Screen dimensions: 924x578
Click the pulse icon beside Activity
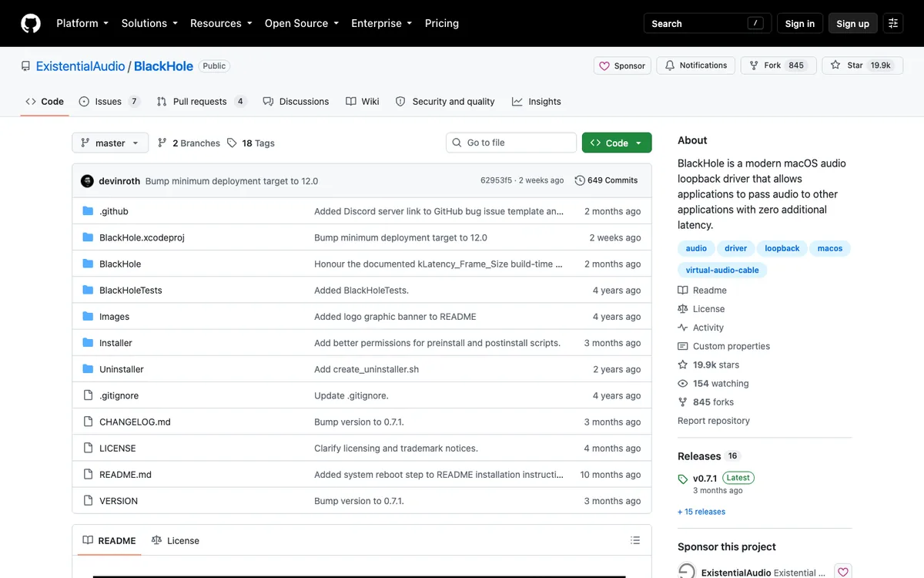point(683,328)
